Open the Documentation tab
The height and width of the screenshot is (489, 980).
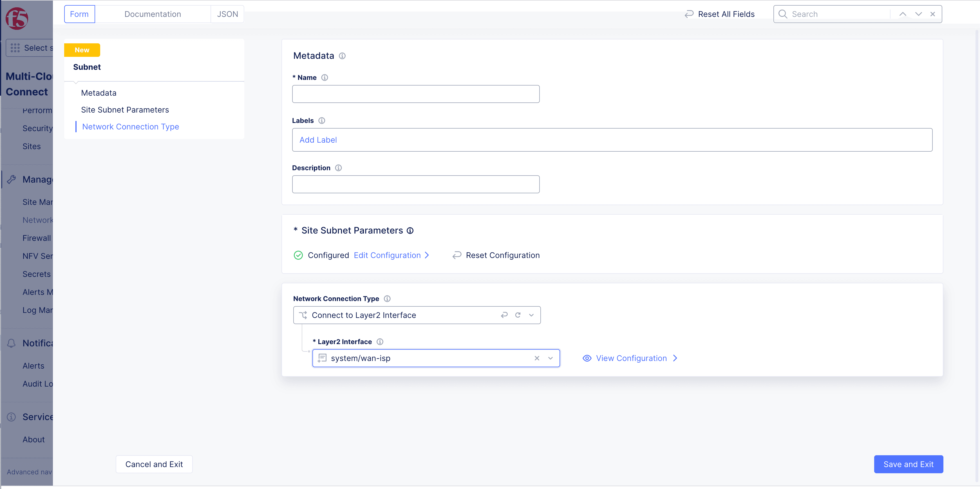153,14
